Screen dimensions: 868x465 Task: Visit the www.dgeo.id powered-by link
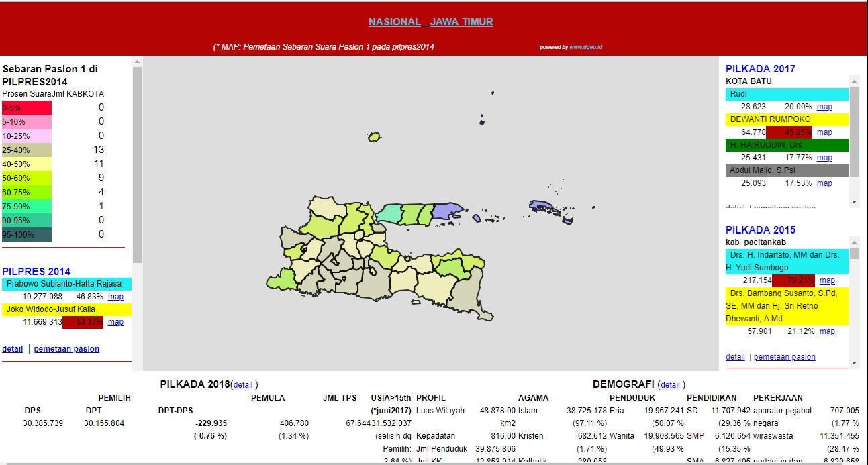585,47
